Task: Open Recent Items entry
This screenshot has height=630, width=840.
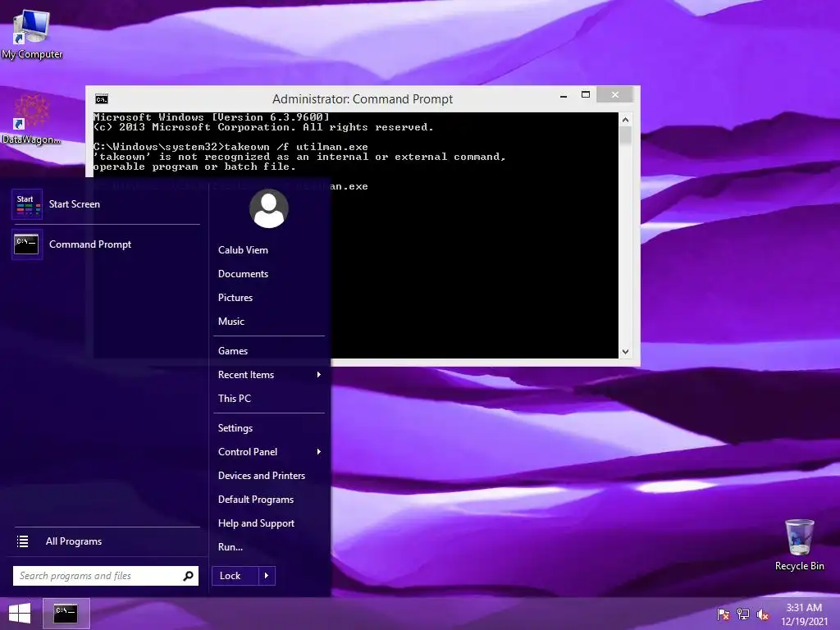Action: coord(246,374)
